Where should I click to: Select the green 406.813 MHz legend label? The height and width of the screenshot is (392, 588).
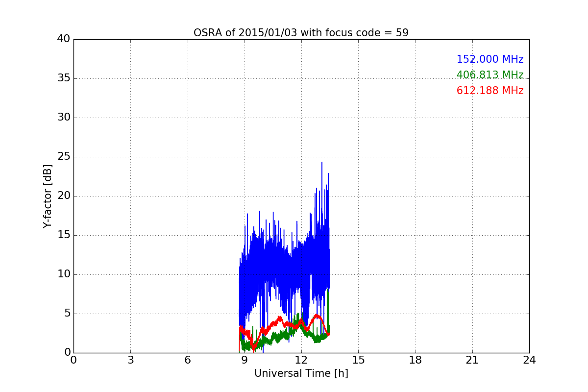point(490,75)
